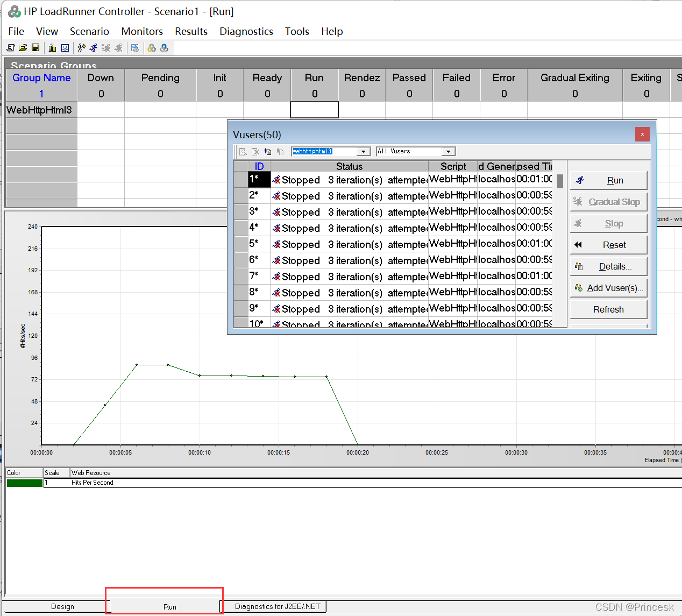Open the Tools menu
The image size is (682, 616).
tap(297, 31)
